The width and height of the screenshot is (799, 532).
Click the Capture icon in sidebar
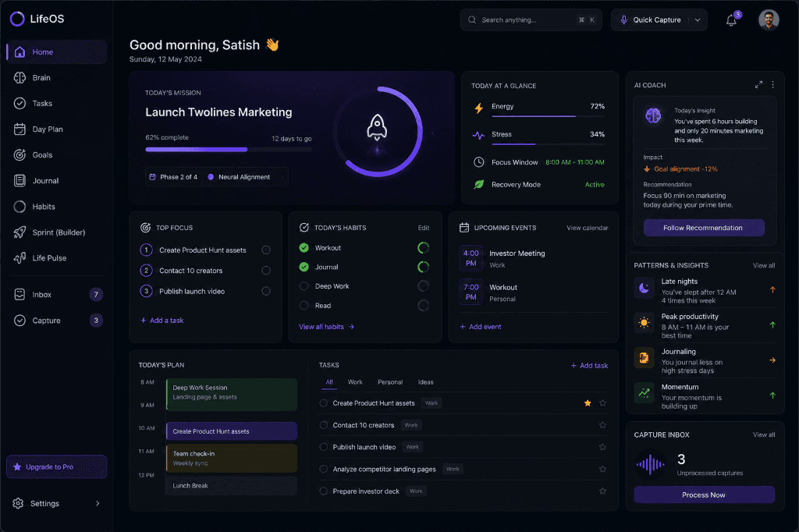click(x=20, y=321)
